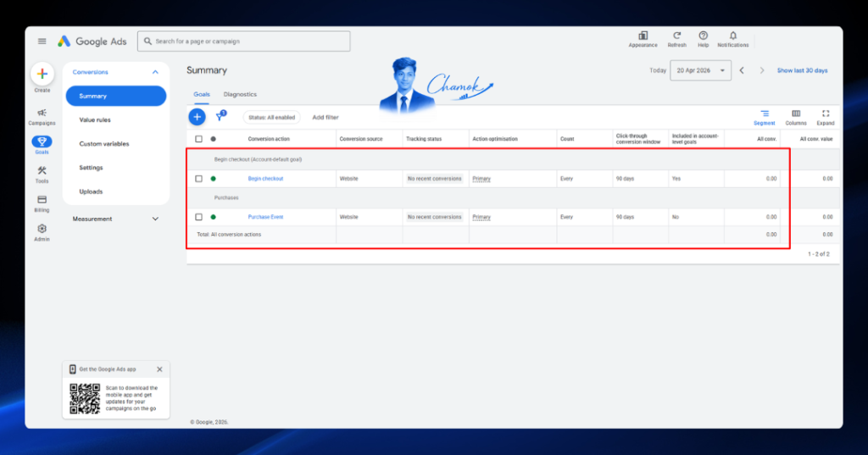
Task: Click the campaign search field
Action: tap(243, 41)
